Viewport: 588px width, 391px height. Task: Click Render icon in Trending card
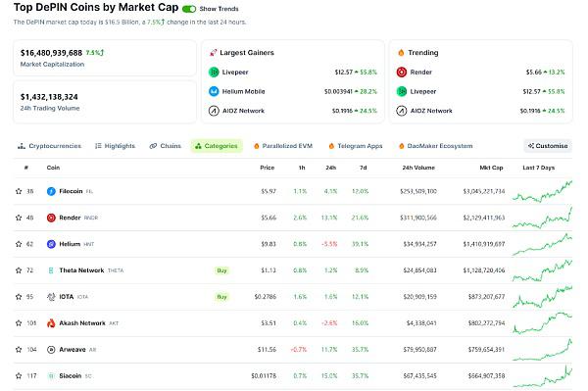tap(402, 72)
